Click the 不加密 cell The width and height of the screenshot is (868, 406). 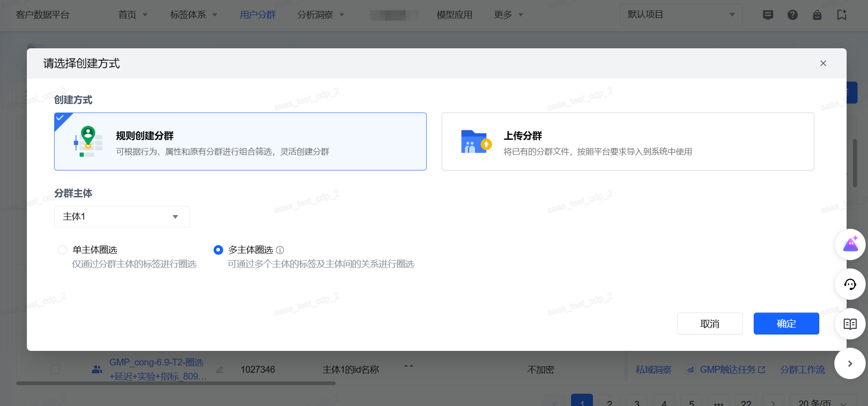pyautogui.click(x=541, y=370)
